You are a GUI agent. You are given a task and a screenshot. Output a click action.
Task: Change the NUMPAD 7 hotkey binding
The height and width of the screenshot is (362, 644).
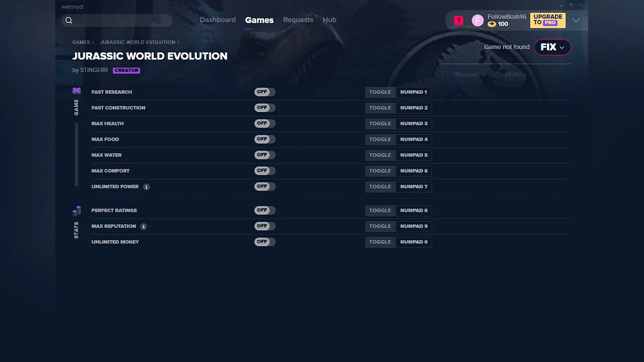click(x=414, y=187)
